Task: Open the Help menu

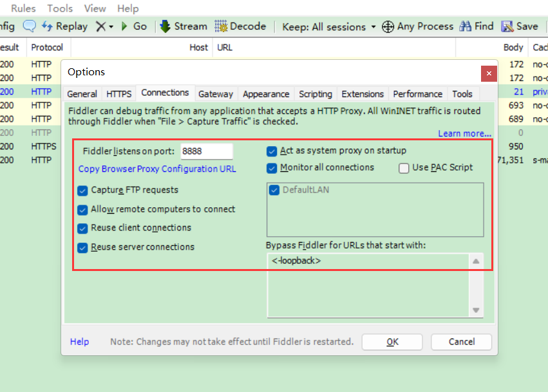Action: pyautogui.click(x=128, y=8)
